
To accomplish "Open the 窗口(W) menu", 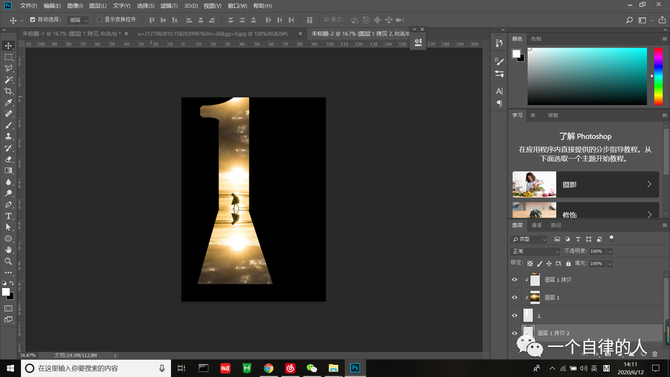I will click(x=237, y=6).
